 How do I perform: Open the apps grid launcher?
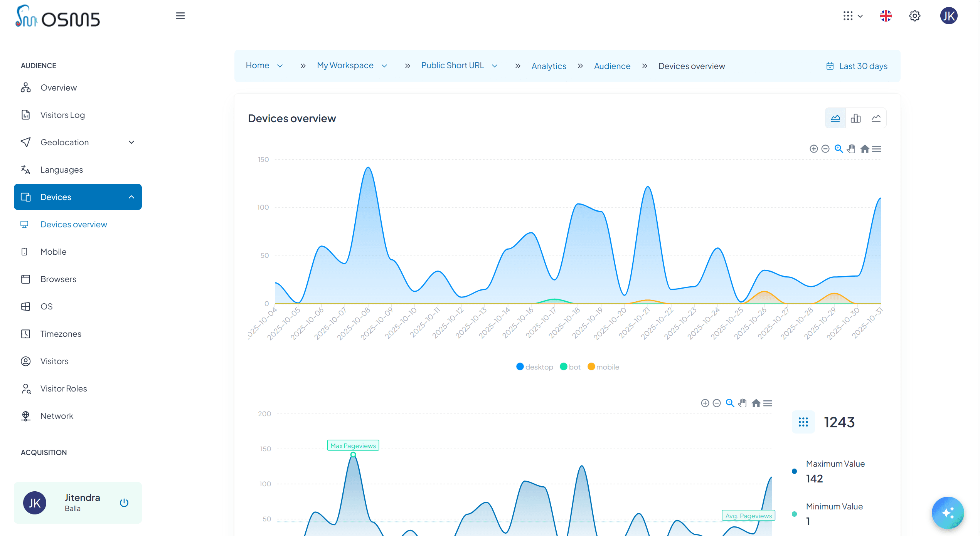click(848, 16)
